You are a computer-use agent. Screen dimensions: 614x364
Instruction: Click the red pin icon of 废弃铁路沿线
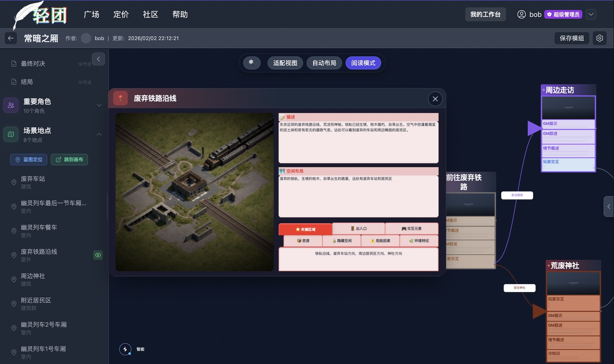[x=121, y=99]
